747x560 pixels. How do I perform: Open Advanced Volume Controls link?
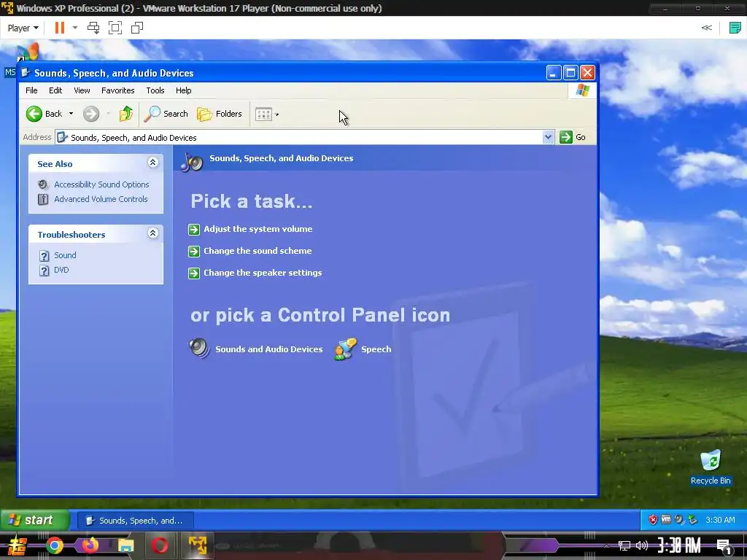click(101, 199)
